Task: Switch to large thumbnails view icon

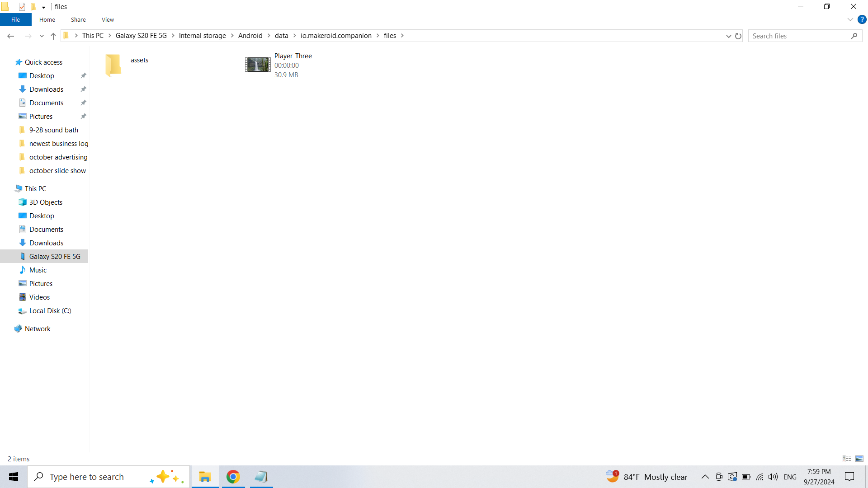Action: click(859, 459)
